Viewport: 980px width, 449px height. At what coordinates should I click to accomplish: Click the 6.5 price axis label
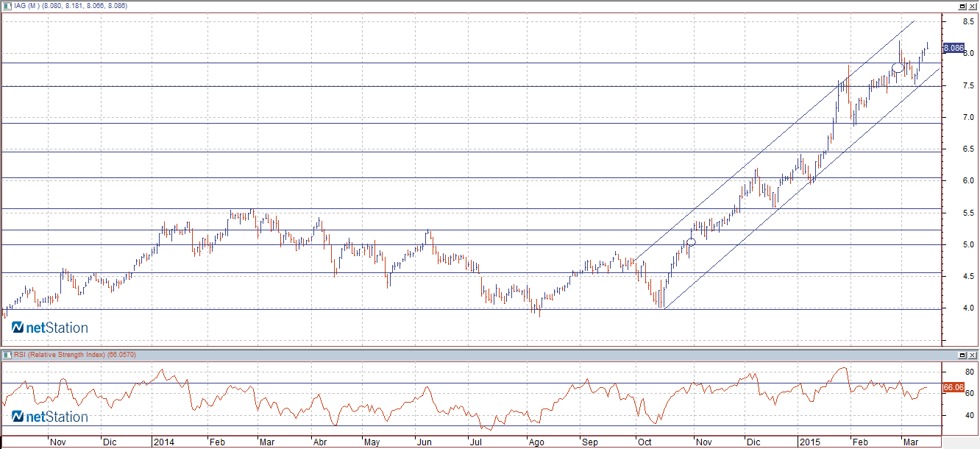[969, 149]
